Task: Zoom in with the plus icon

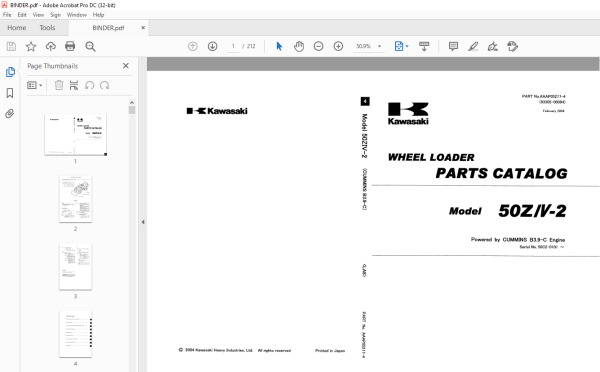Action: [x=338, y=47]
